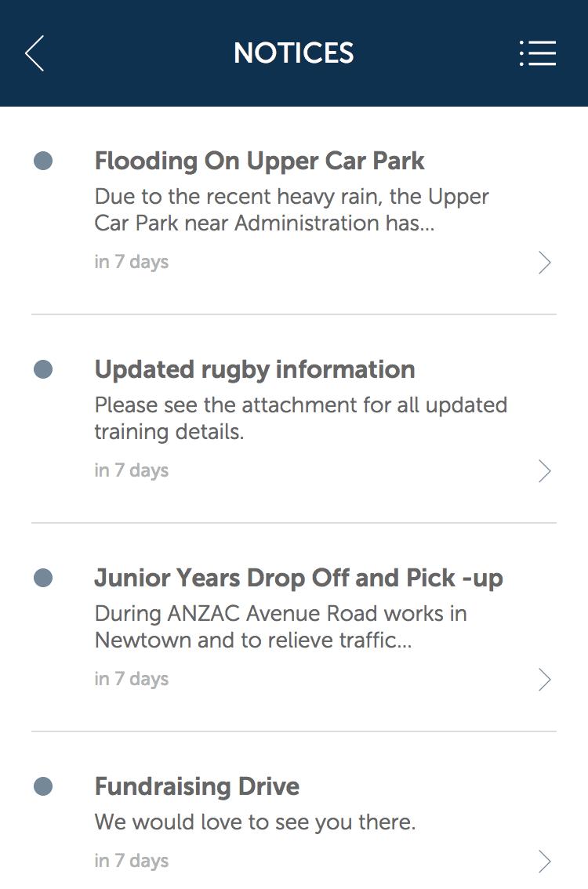Image resolution: width=588 pixels, height=889 pixels.
Task: Open the Fundraising Drive title
Action: coord(197,786)
